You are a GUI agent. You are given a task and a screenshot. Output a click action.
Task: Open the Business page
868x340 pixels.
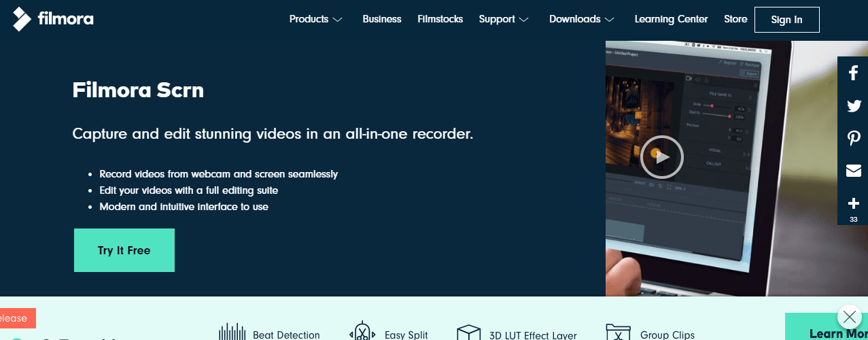(x=382, y=19)
